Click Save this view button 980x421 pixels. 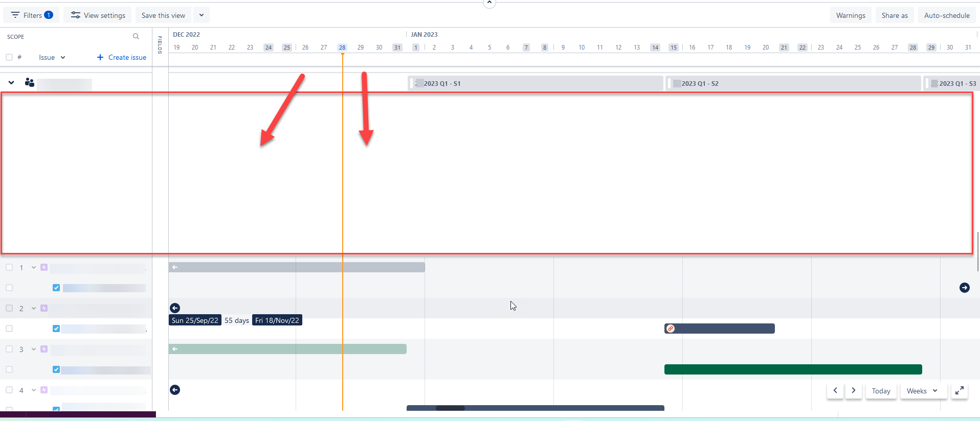[163, 15]
